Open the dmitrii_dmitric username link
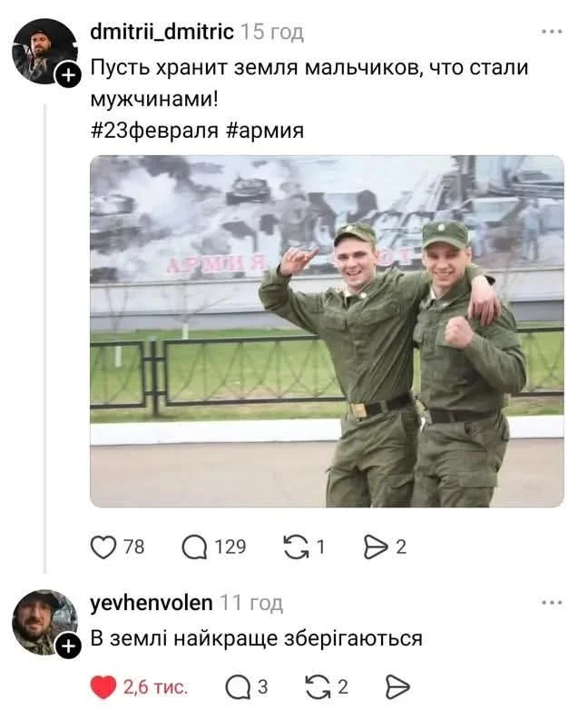This screenshot has height=710, width=588. [162, 32]
